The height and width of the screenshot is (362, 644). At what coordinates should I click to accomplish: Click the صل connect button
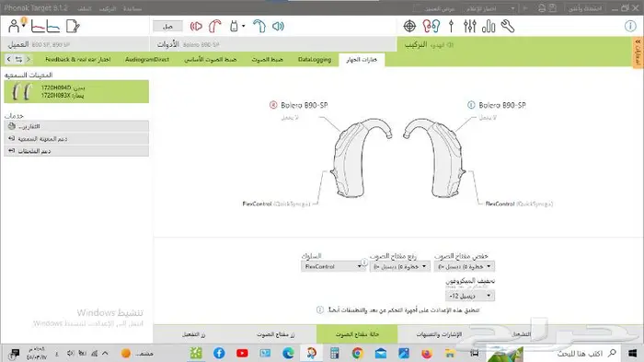point(167,27)
